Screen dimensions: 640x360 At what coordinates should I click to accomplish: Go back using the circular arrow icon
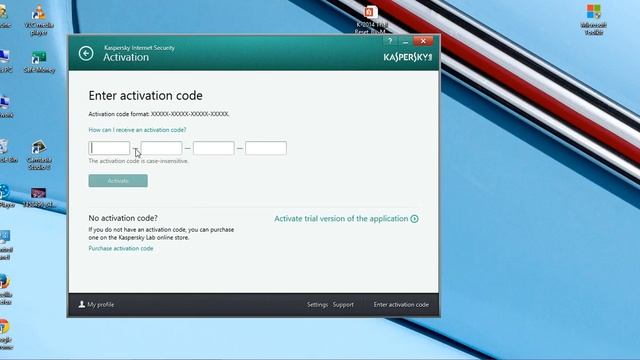[x=86, y=53]
